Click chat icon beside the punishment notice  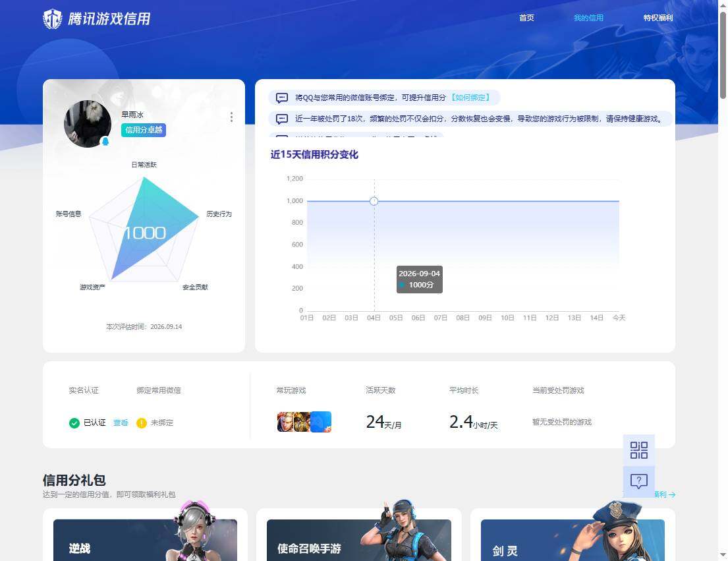pos(282,119)
